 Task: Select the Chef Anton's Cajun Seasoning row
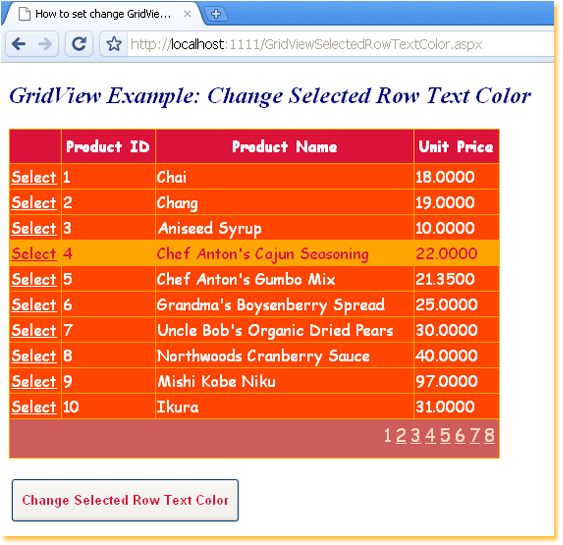pos(34,253)
